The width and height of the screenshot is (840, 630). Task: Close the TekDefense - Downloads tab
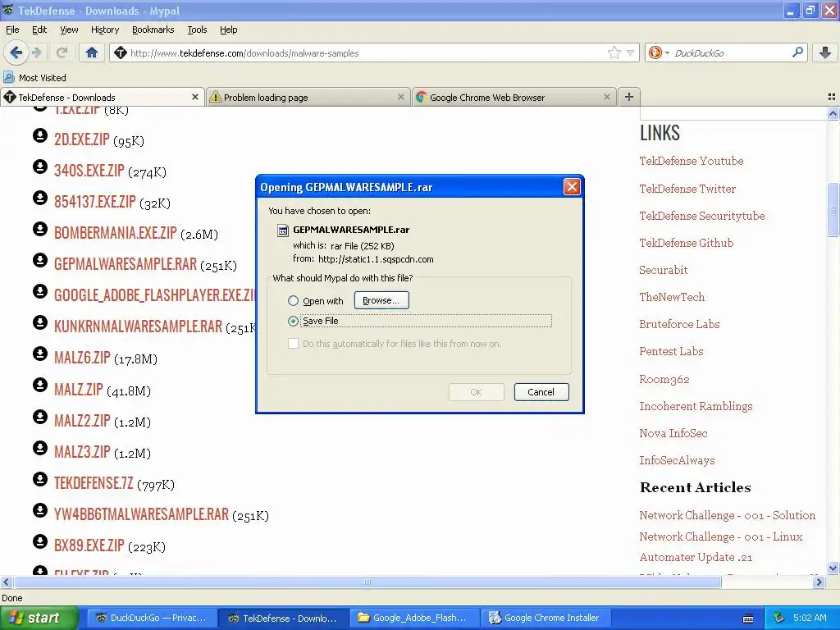pos(195,97)
